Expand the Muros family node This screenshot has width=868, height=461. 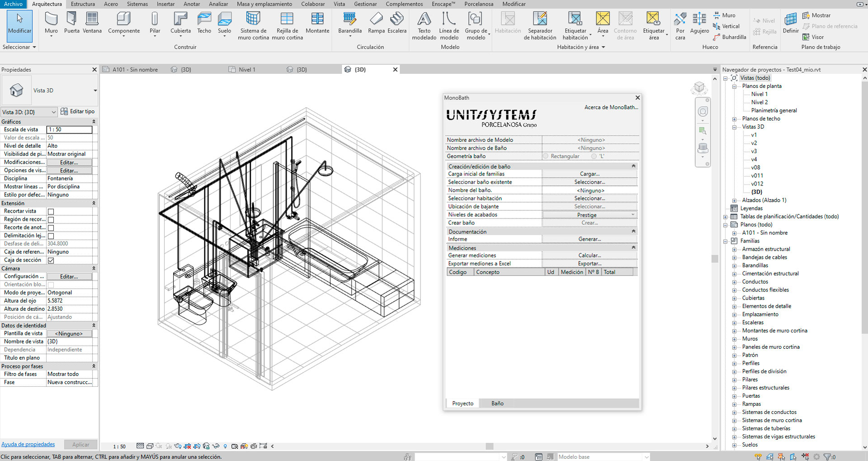click(734, 339)
